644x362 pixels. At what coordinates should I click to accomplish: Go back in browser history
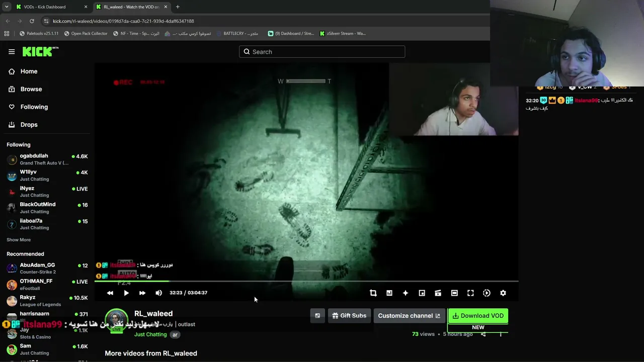[8, 21]
